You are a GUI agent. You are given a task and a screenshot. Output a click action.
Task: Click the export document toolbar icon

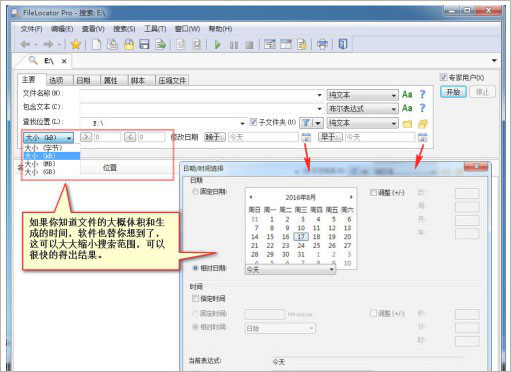(x=181, y=44)
